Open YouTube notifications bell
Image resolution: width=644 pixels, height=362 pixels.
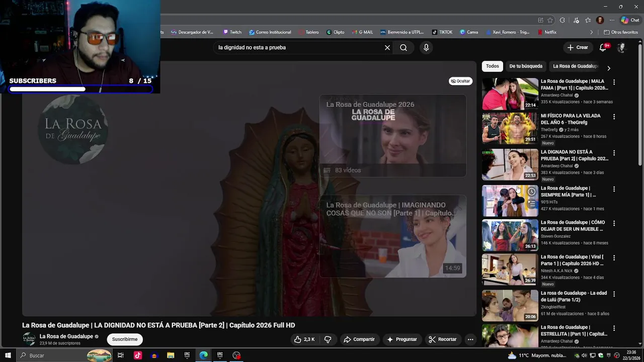coord(603,47)
